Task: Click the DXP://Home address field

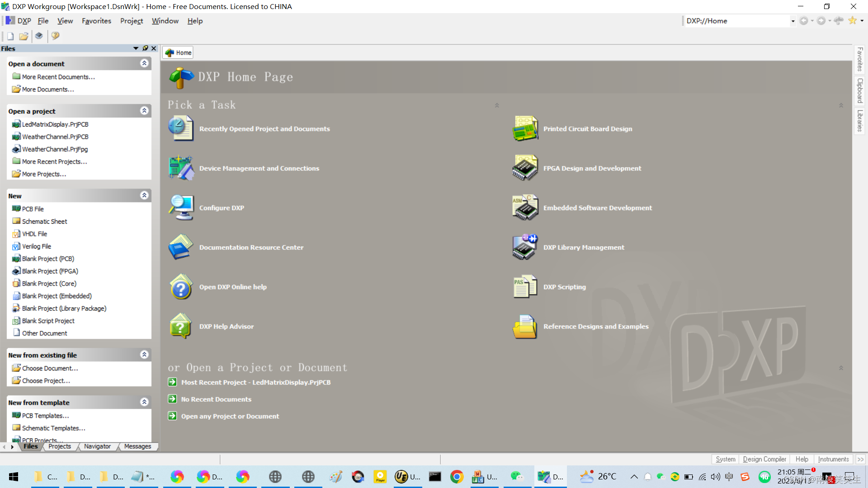Action: [737, 21]
